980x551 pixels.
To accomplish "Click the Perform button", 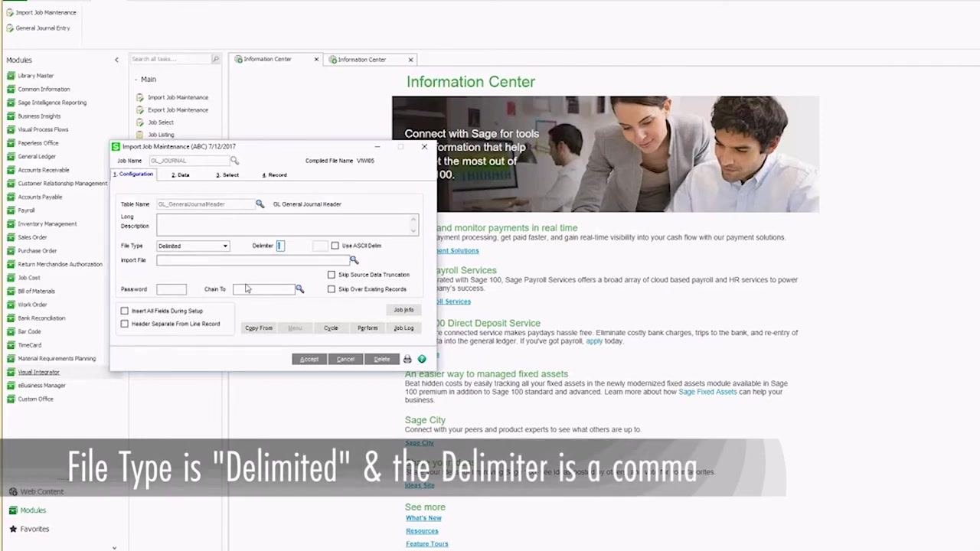I will tap(367, 328).
